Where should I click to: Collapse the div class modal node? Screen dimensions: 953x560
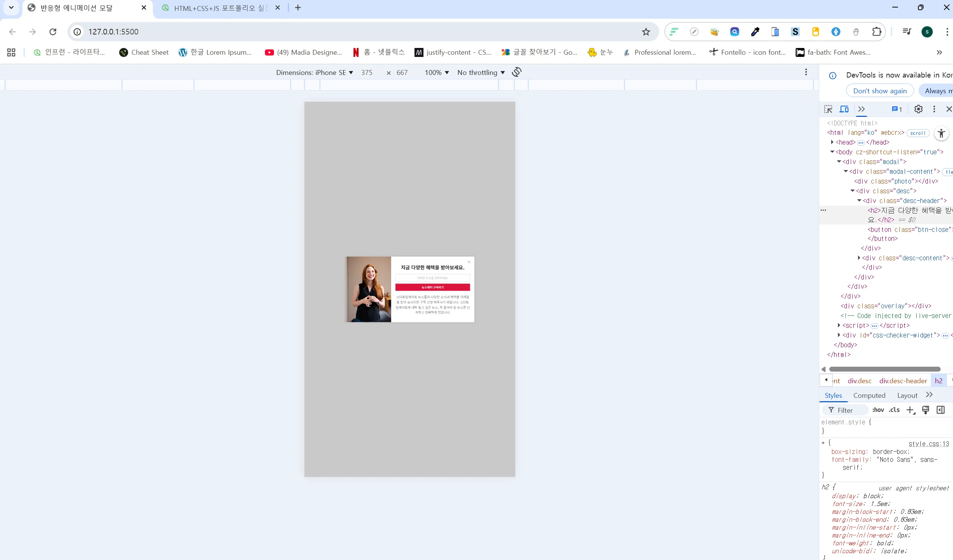839,162
